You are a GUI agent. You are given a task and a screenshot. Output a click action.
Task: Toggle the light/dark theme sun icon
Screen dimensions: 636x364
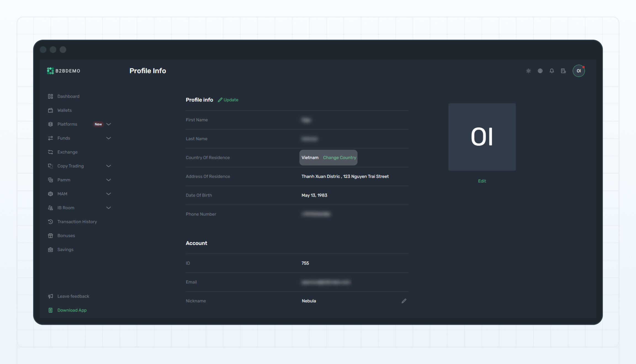pyautogui.click(x=528, y=71)
